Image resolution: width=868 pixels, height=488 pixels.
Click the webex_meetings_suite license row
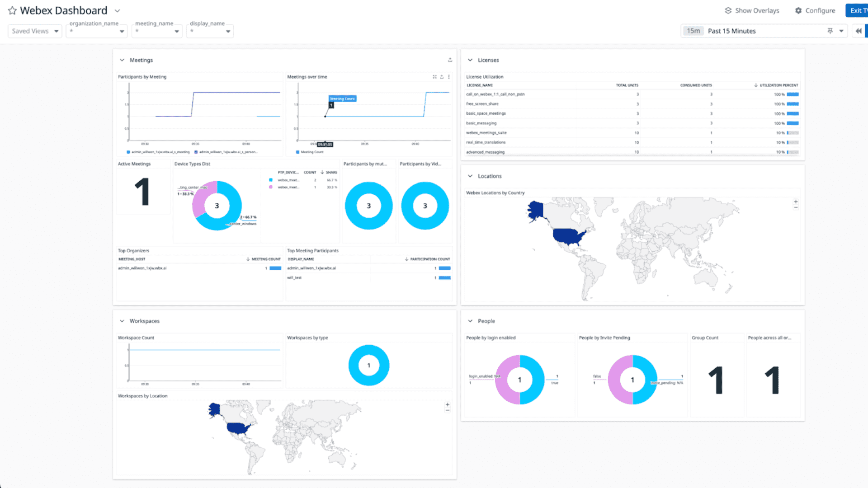click(632, 133)
